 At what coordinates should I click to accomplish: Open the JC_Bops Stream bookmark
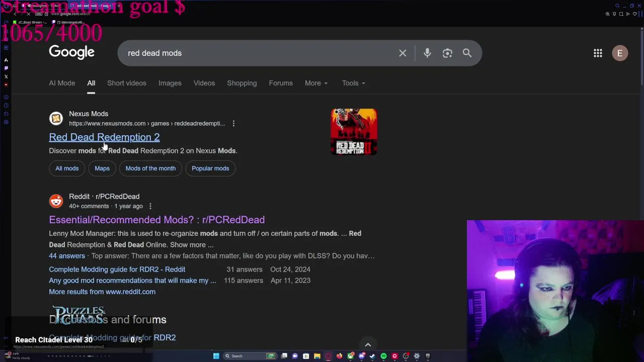(x=30, y=22)
